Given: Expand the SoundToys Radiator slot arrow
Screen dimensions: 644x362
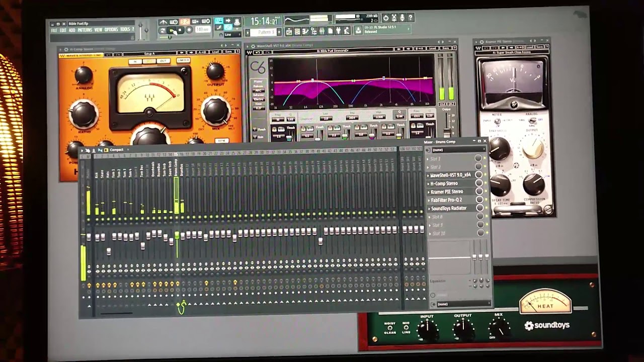Looking at the screenshot, I should click(429, 209).
